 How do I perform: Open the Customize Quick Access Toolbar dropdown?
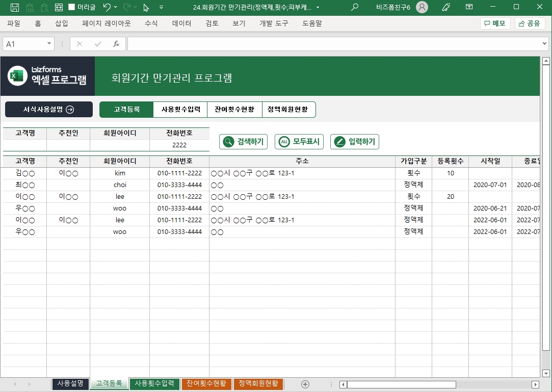pyautogui.click(x=162, y=8)
